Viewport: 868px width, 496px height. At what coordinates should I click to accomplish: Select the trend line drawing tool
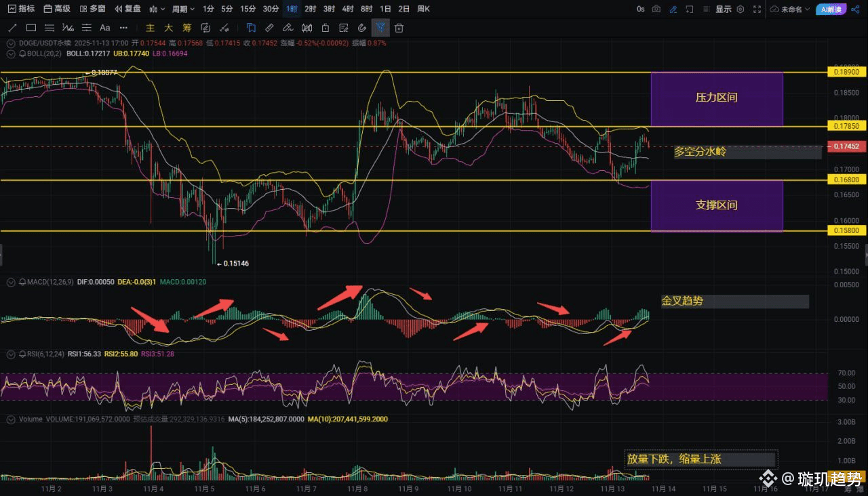coord(13,28)
